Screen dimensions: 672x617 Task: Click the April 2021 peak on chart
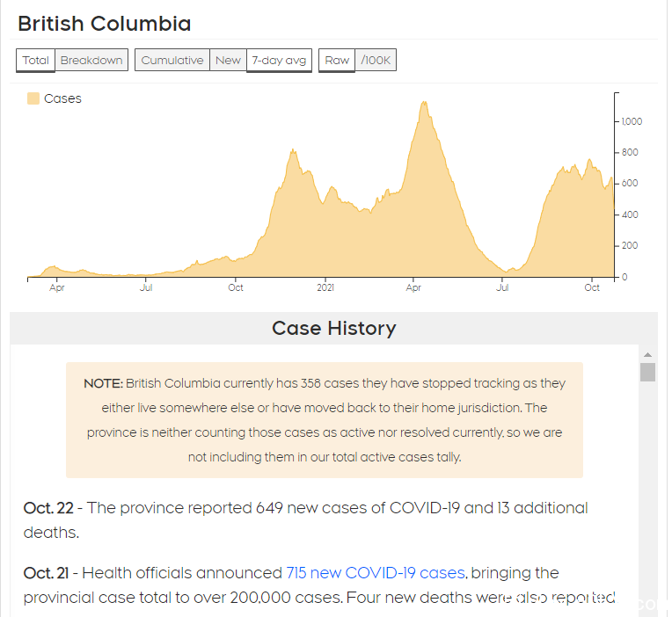(424, 103)
